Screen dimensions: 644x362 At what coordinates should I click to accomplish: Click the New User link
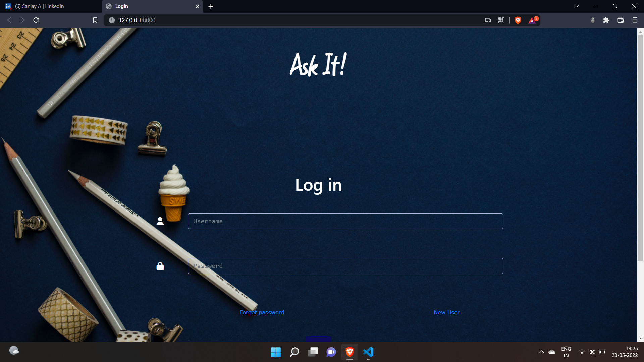pyautogui.click(x=446, y=312)
